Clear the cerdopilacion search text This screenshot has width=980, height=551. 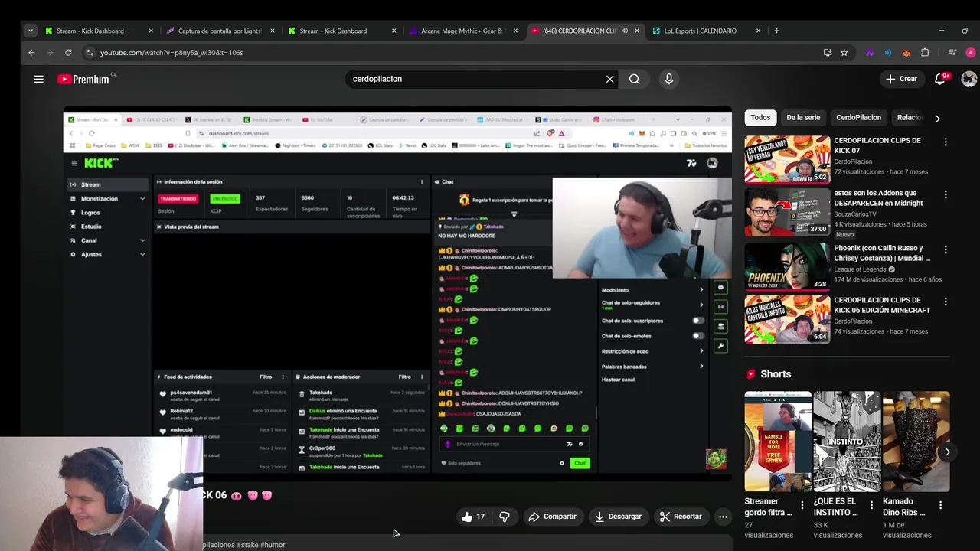coord(609,79)
